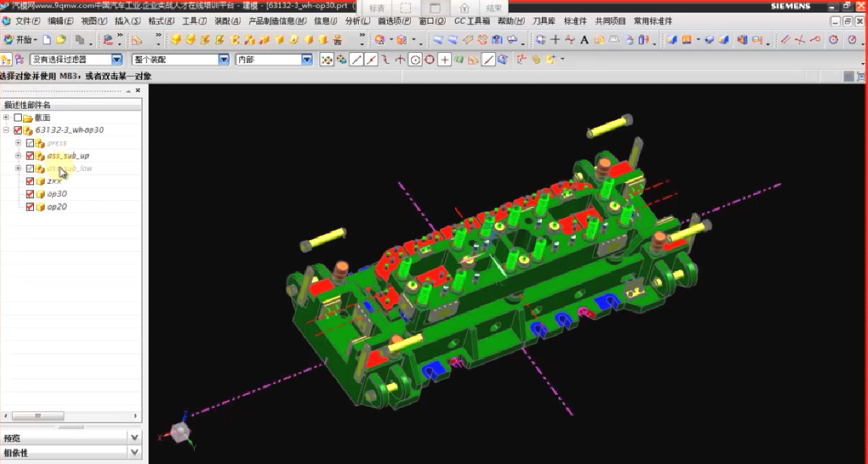This screenshot has width=868, height=464.
Task: Open the 整个装配 scope dropdown
Action: click(224, 60)
